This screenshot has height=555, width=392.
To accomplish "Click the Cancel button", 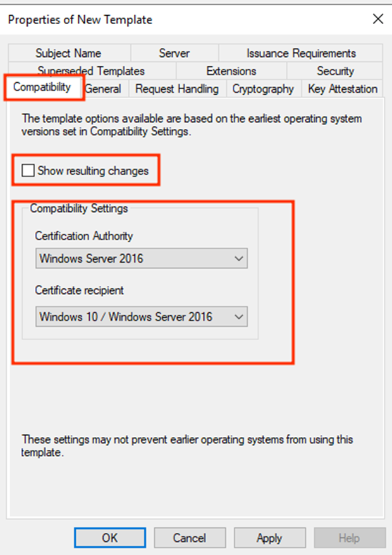I will tap(190, 538).
